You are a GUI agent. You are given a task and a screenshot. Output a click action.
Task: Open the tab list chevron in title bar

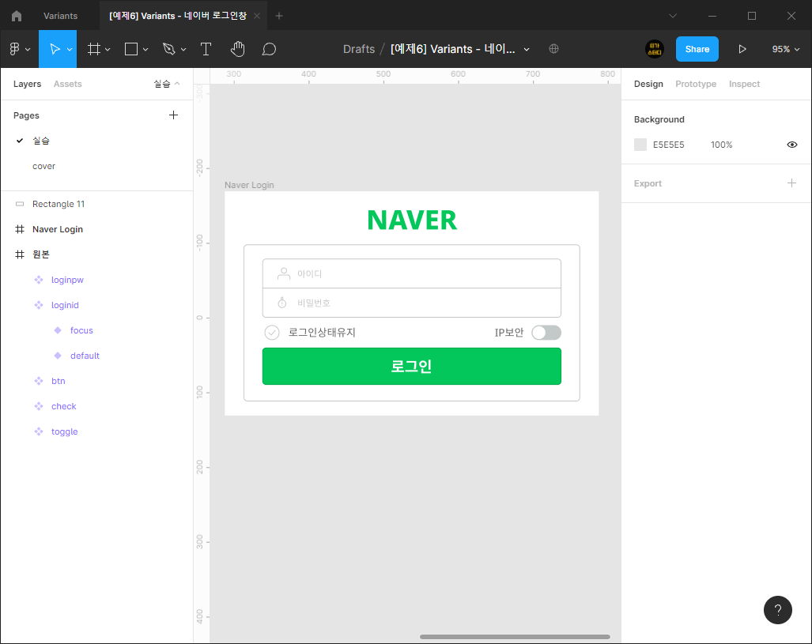tap(673, 16)
